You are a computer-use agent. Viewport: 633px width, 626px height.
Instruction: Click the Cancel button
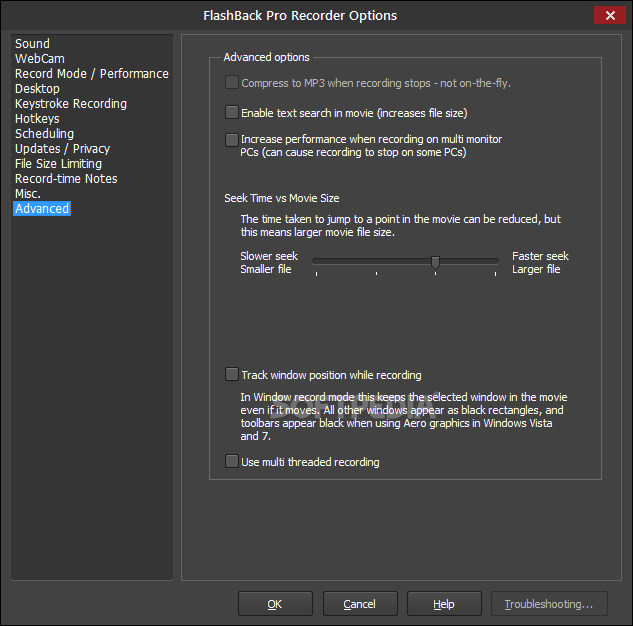click(x=359, y=604)
